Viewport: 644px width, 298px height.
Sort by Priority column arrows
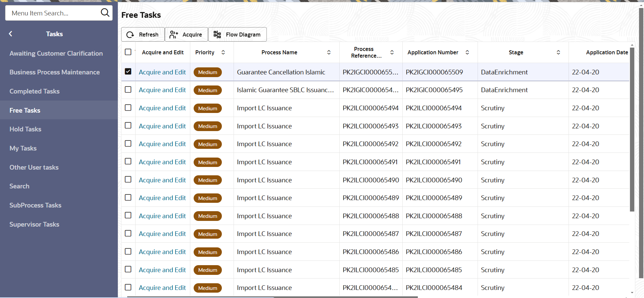point(223,52)
